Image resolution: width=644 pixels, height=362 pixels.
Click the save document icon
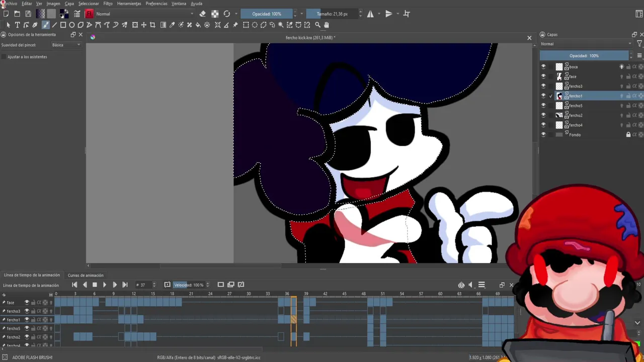pyautogui.click(x=28, y=14)
